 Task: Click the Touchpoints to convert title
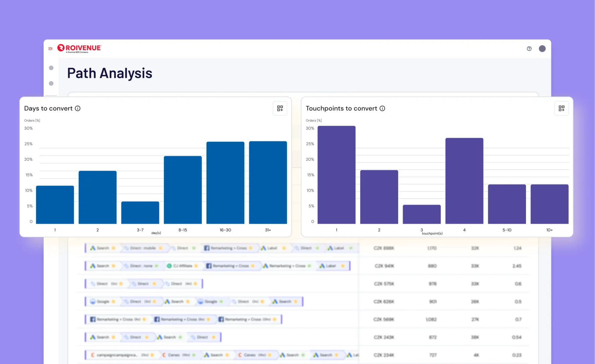(x=341, y=108)
